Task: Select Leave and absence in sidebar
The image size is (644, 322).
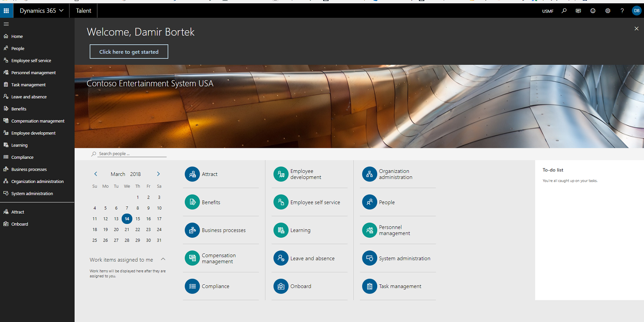Action: click(29, 97)
